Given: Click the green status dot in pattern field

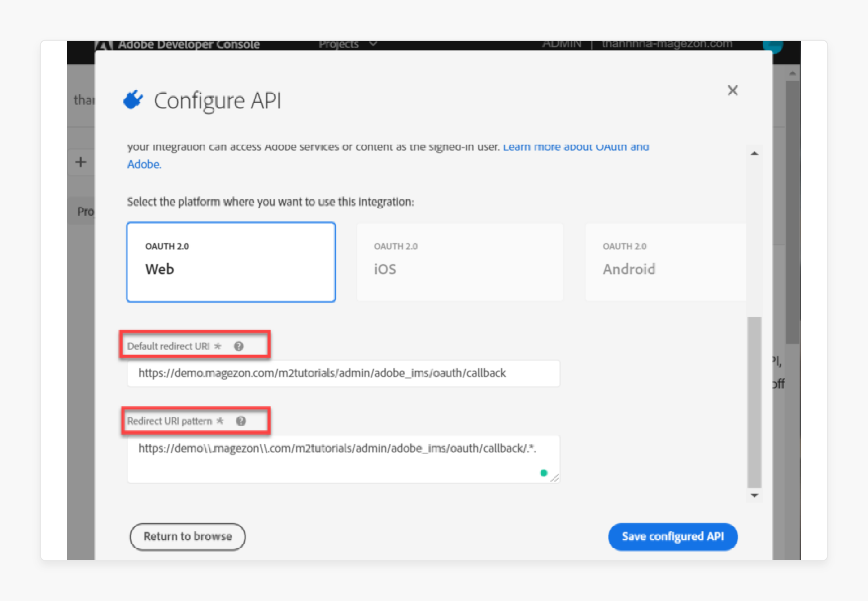Looking at the screenshot, I should pos(543,472).
